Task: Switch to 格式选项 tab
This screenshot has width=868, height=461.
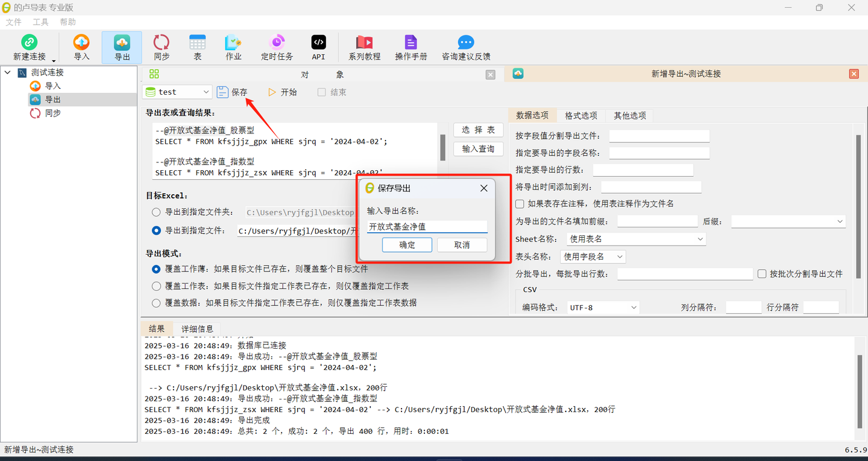Action: 581,115
